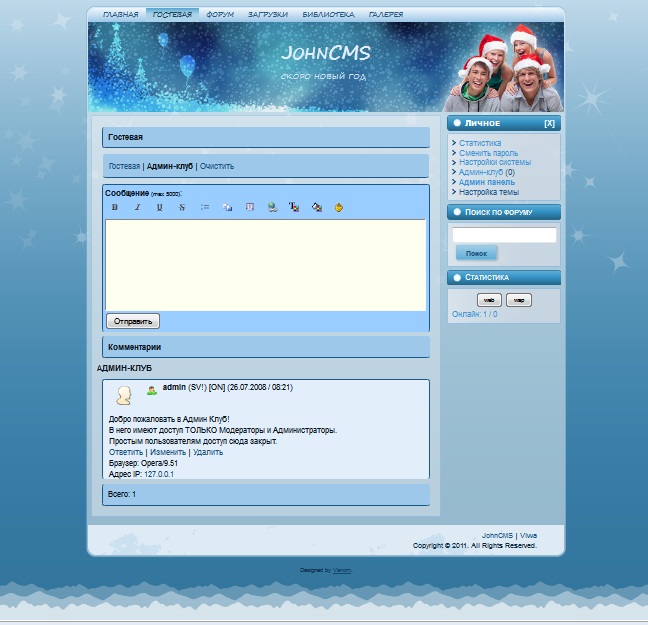This screenshot has width=648, height=625.
Task: Open Сменить пароль link
Action: (x=488, y=153)
